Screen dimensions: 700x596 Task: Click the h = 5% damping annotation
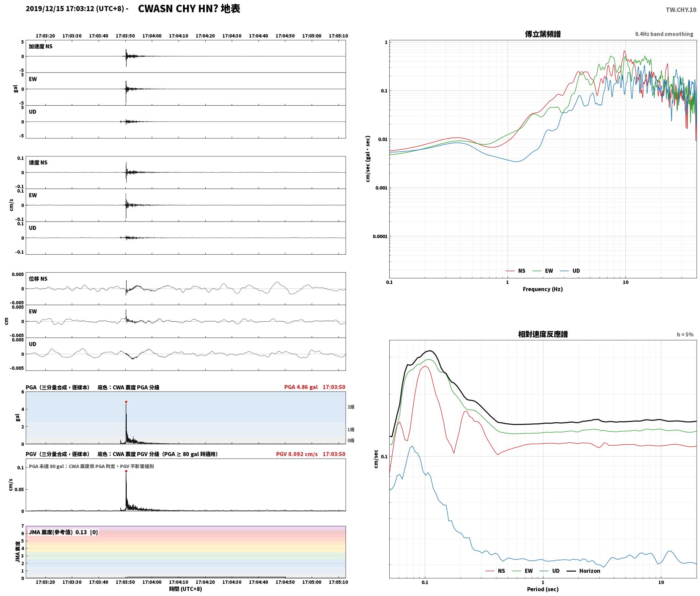pos(685,335)
